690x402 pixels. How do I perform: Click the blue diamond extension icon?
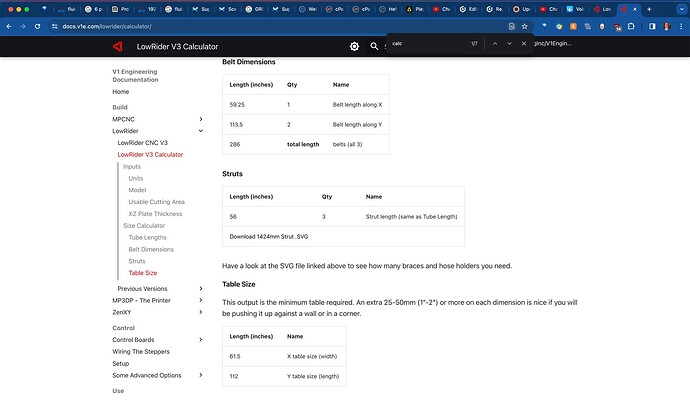[x=544, y=26]
